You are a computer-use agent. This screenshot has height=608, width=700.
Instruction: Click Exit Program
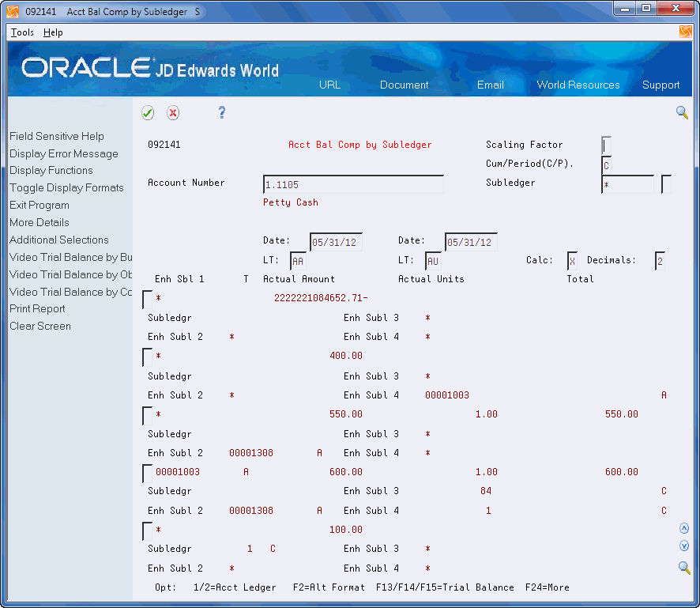[40, 205]
